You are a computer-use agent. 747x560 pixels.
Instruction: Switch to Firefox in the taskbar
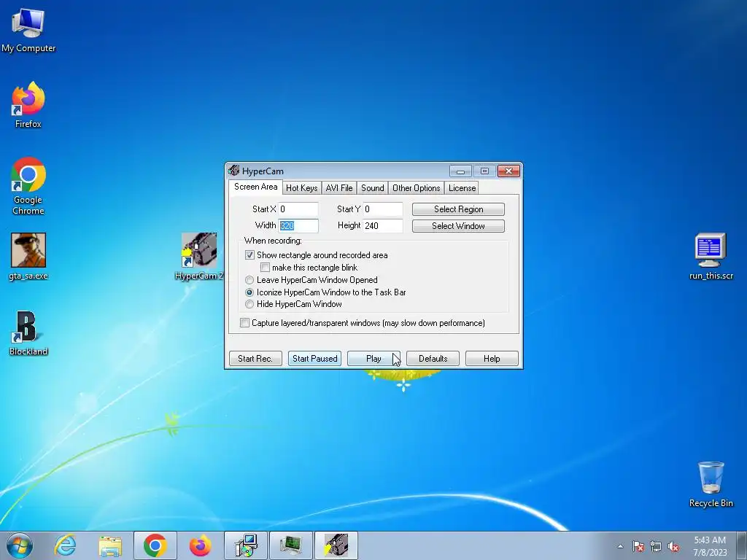tap(200, 545)
